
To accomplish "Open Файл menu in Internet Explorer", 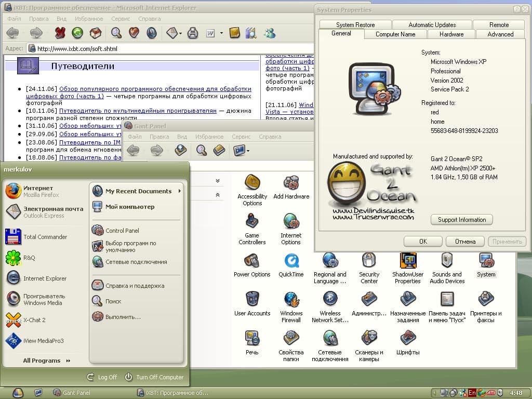I will pyautogui.click(x=14, y=19).
